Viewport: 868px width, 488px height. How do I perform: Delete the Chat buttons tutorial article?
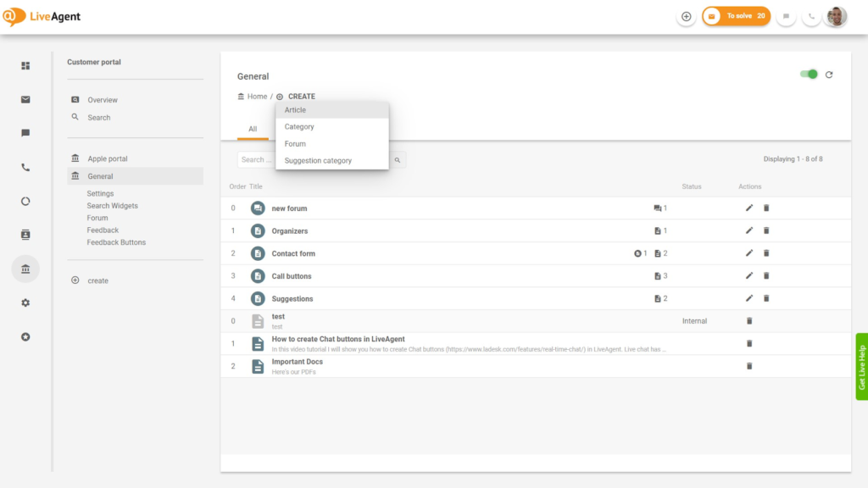point(749,344)
